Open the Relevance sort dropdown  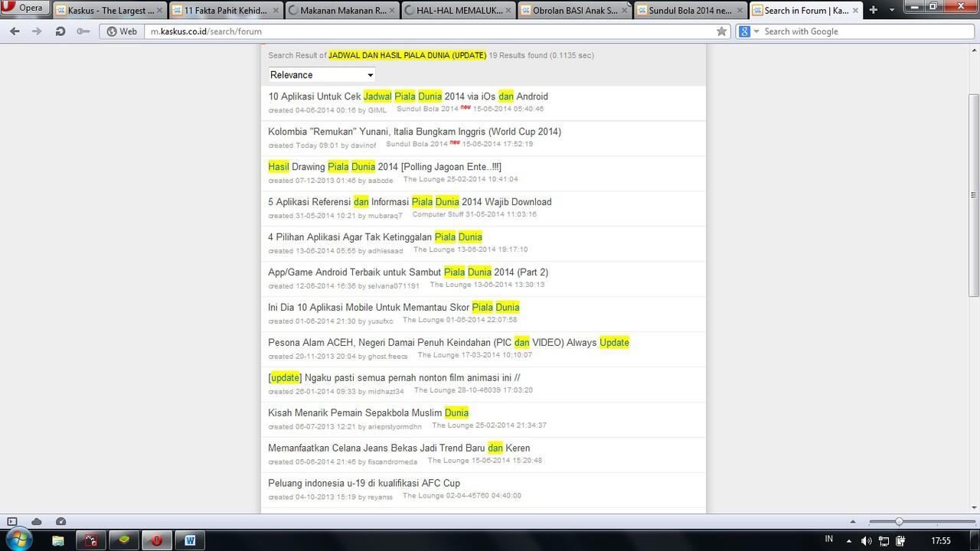pos(322,74)
